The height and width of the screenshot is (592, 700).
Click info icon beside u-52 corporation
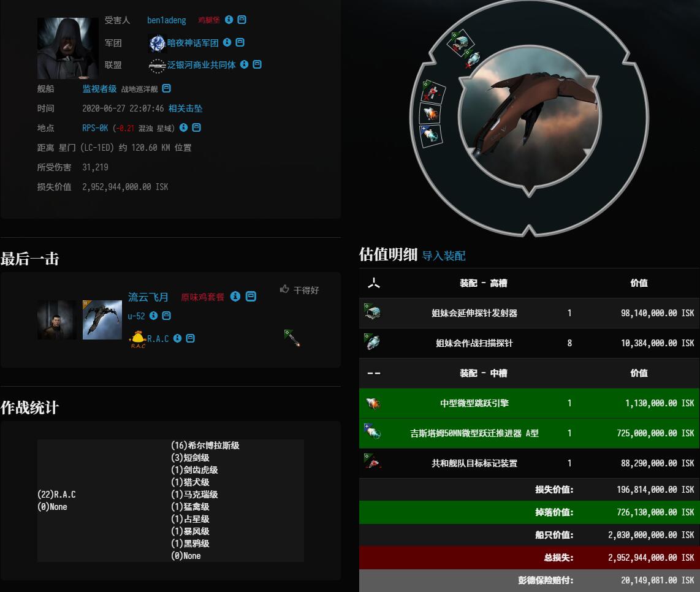pos(154,316)
